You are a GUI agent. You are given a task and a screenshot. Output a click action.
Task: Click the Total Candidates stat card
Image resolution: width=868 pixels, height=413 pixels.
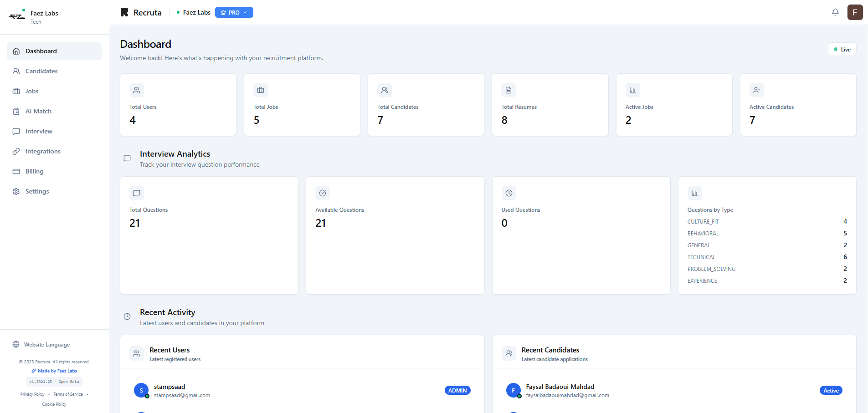pyautogui.click(x=425, y=105)
